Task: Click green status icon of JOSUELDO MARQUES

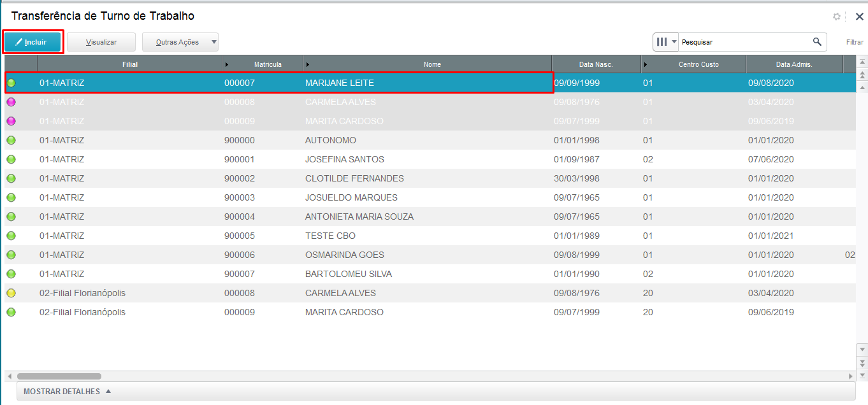Action: pos(11,197)
